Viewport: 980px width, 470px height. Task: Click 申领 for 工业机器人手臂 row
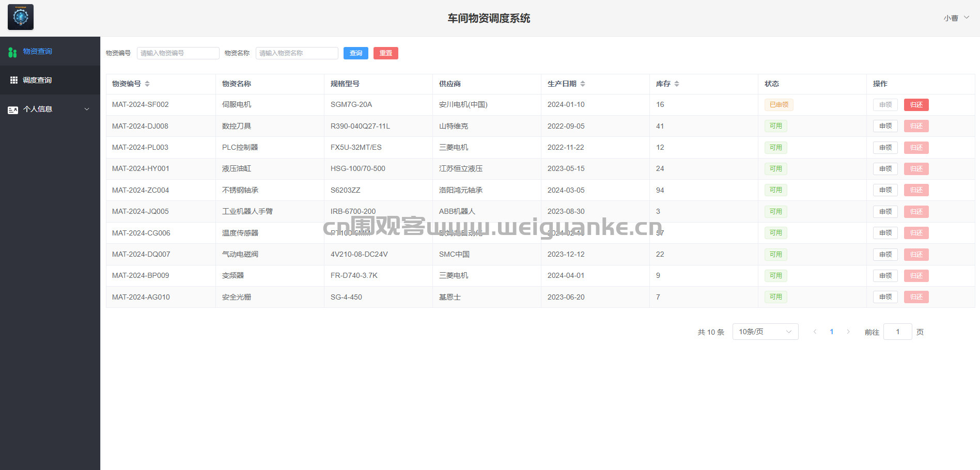pyautogui.click(x=885, y=212)
